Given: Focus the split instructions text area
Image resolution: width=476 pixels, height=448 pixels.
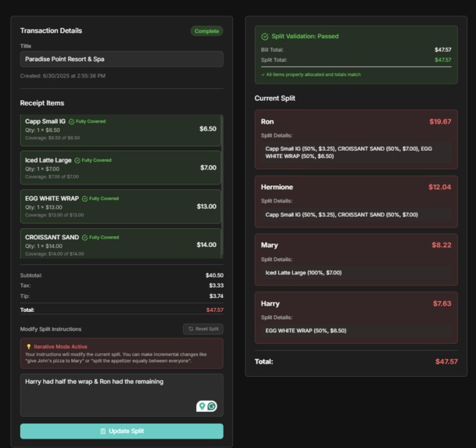Looking at the screenshot, I should 122,395.
